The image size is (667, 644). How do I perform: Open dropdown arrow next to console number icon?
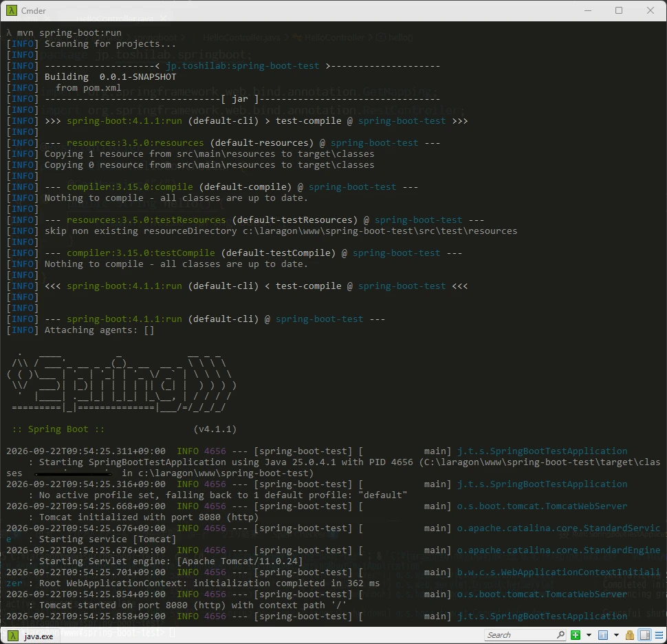(x=616, y=635)
